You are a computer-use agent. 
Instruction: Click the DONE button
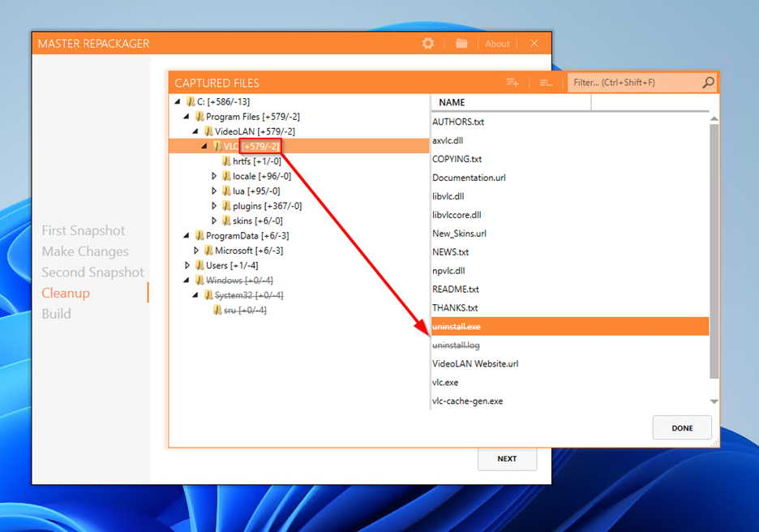pos(682,428)
